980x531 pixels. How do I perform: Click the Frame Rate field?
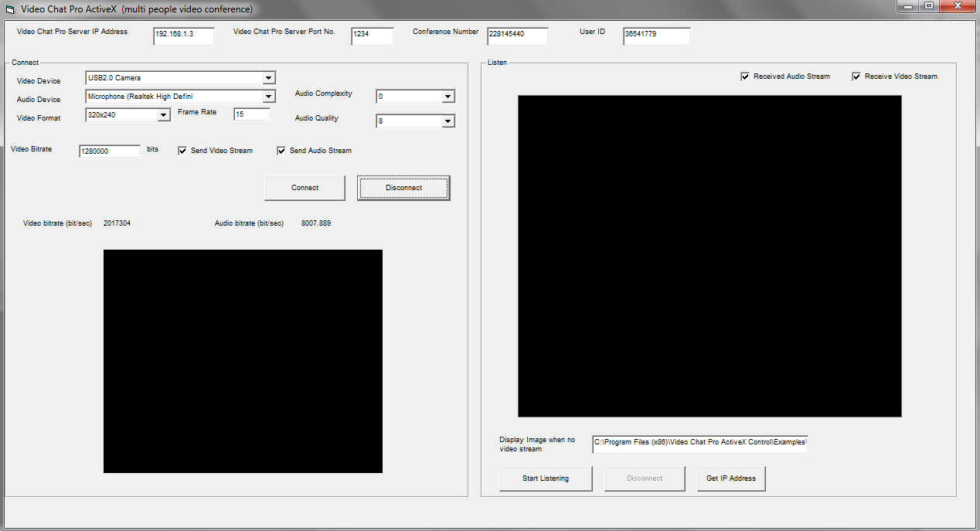(x=252, y=114)
